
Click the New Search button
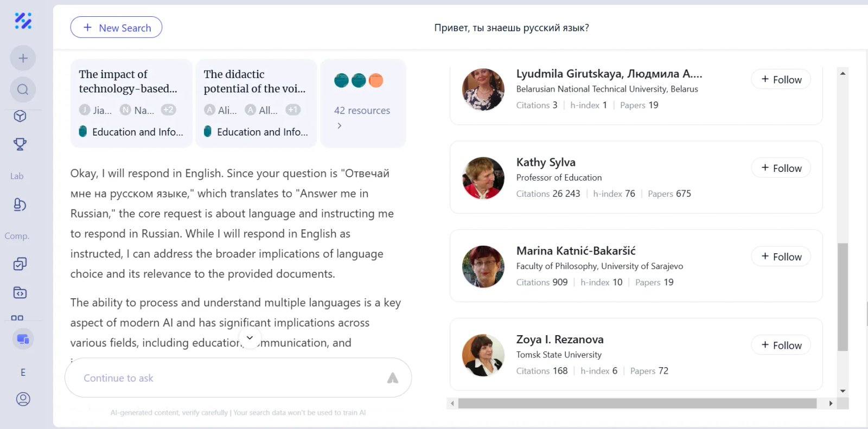pos(116,27)
